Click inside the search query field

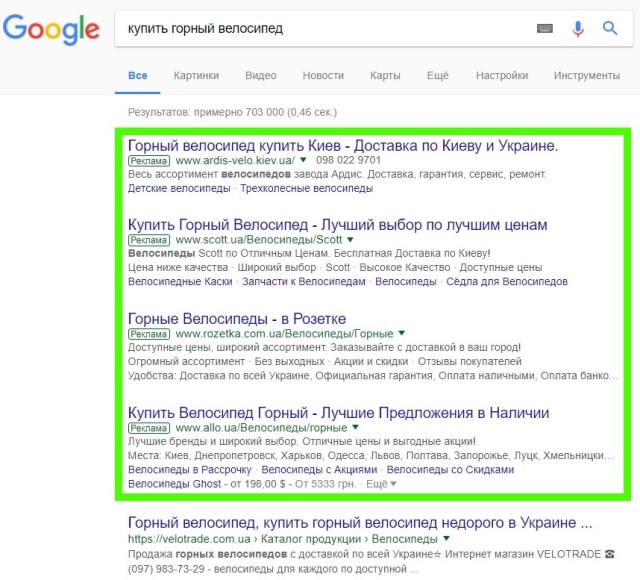pyautogui.click(x=320, y=28)
